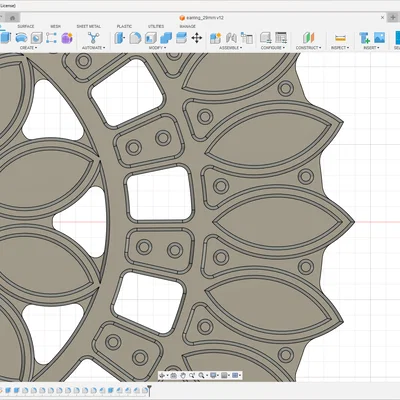Viewport: 400px width, 400px height.
Task: Close the earring_29mm document tab
Action: pyautogui.click(x=382, y=18)
